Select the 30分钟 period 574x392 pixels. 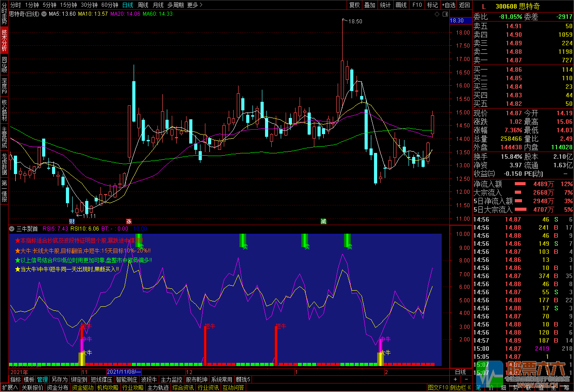(x=89, y=5)
